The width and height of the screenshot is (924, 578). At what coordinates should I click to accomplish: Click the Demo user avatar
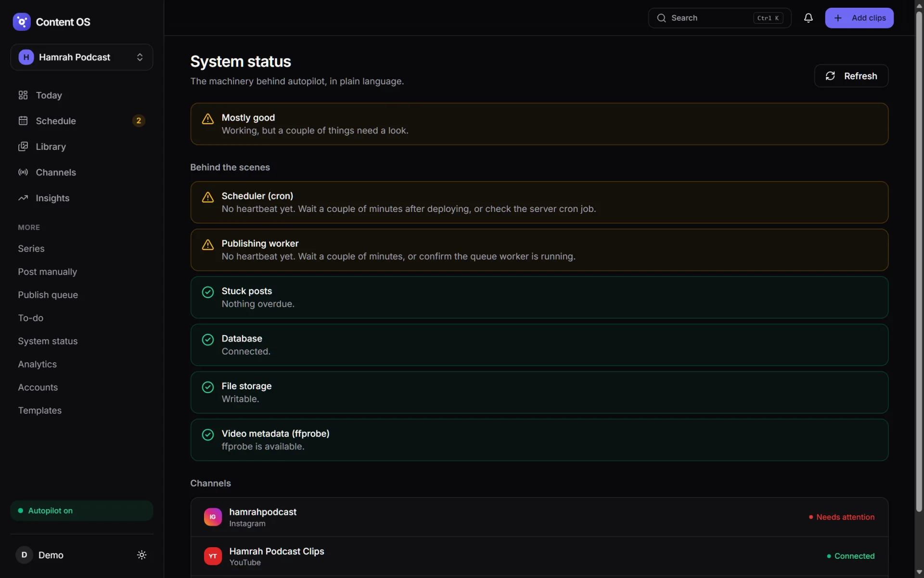[x=25, y=555]
